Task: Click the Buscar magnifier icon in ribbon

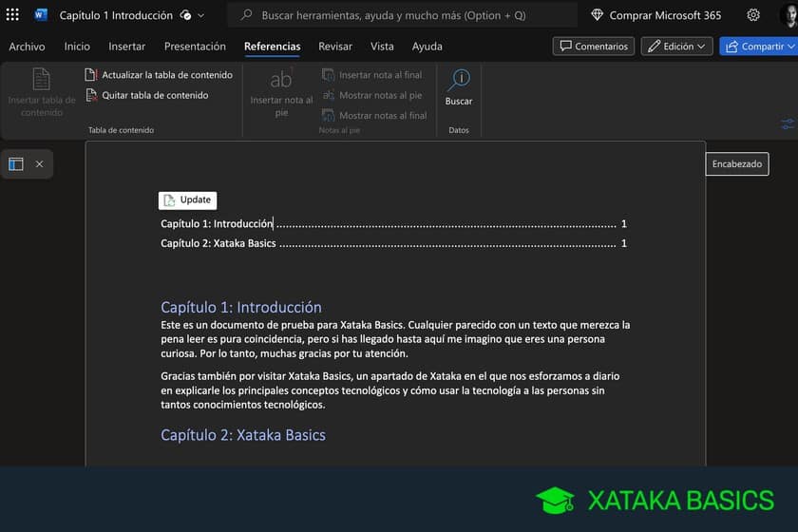Action: click(x=459, y=80)
